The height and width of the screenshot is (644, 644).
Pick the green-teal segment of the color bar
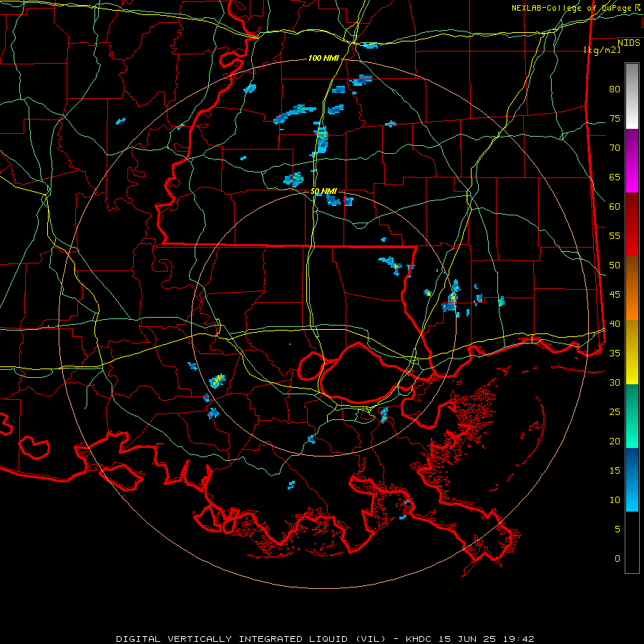632,416
